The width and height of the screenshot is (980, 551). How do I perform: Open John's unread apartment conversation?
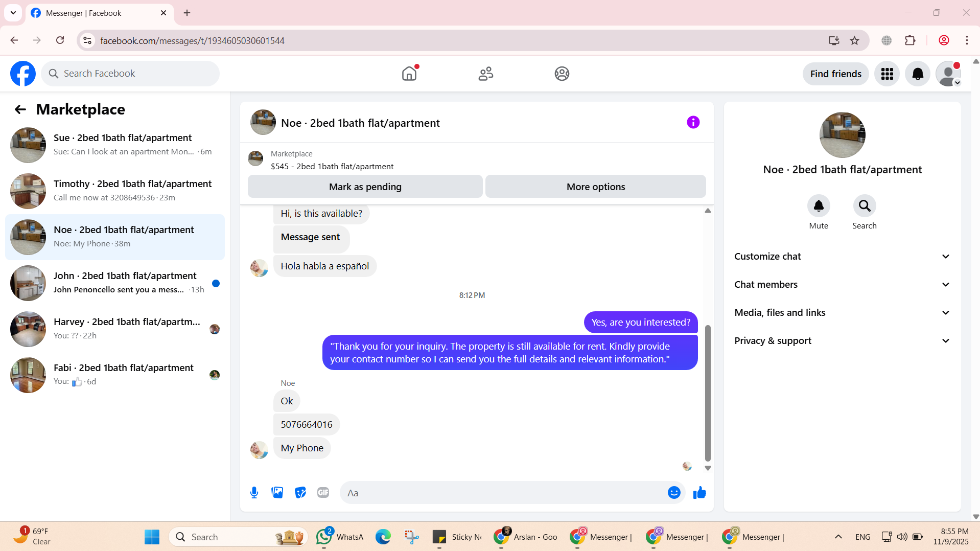pyautogui.click(x=115, y=283)
